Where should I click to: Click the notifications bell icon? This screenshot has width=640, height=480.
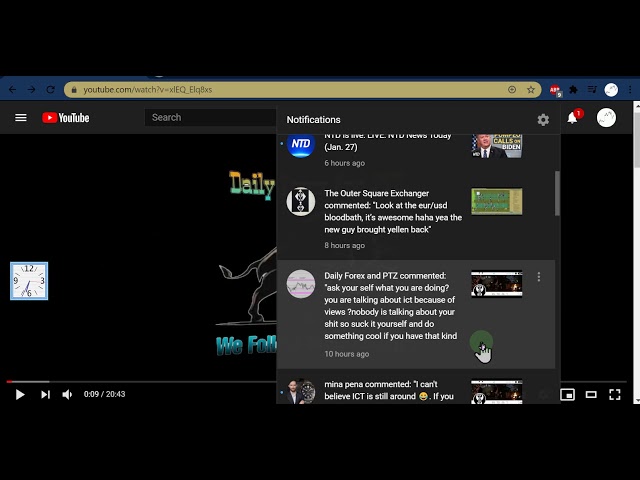pyautogui.click(x=573, y=118)
